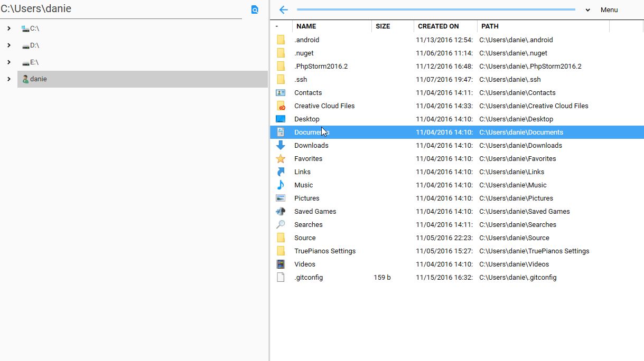Open the dropdown next to Menu
Viewport: 644px width, 361px height.
(586, 9)
